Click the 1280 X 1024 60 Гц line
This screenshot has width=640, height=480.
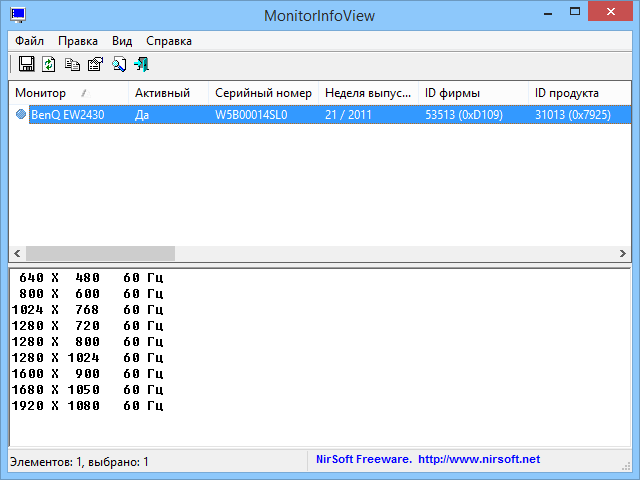pos(88,358)
